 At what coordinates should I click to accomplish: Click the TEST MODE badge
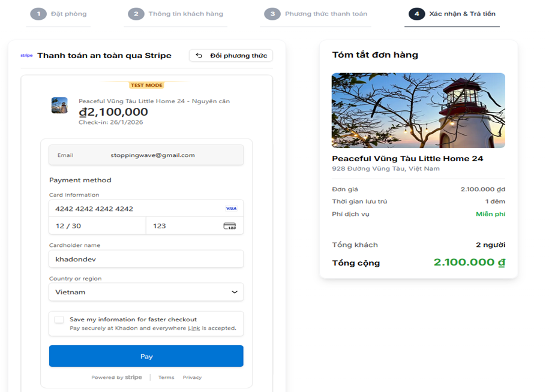[147, 85]
